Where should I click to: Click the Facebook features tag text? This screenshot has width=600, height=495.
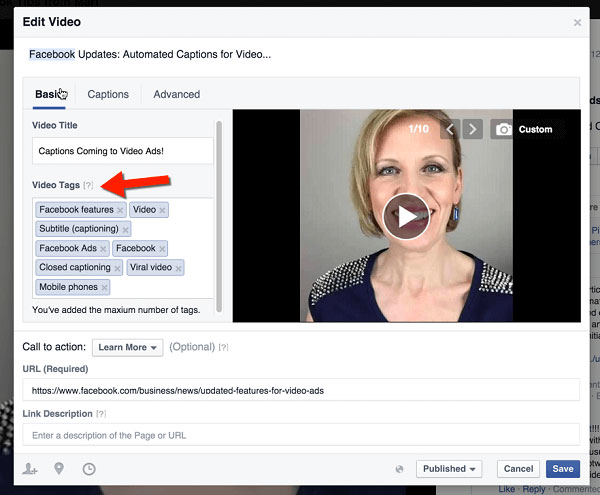76,210
